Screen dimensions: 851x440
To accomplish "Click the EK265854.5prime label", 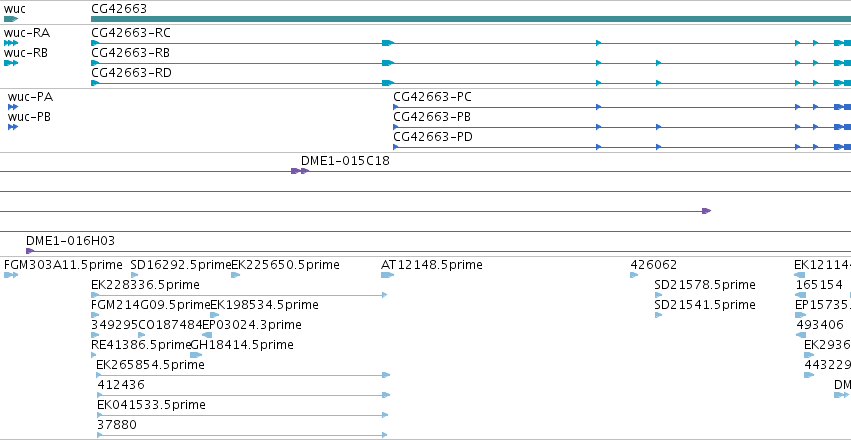I will 150,365.
